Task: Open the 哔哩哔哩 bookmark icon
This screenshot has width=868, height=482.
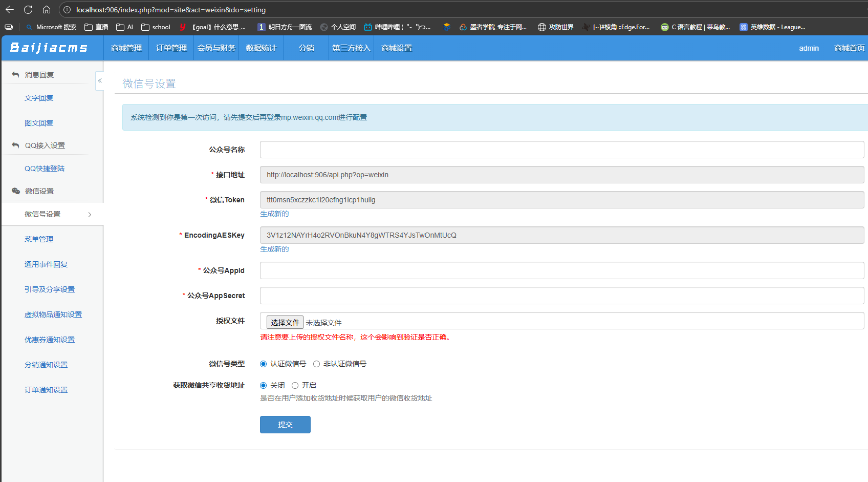Action: pyautogui.click(x=368, y=27)
